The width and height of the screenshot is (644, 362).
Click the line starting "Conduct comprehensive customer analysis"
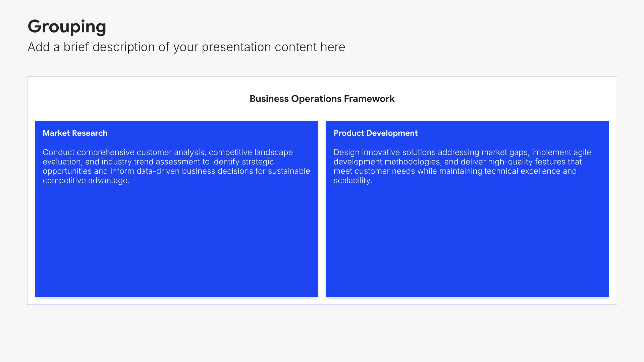[x=167, y=153]
